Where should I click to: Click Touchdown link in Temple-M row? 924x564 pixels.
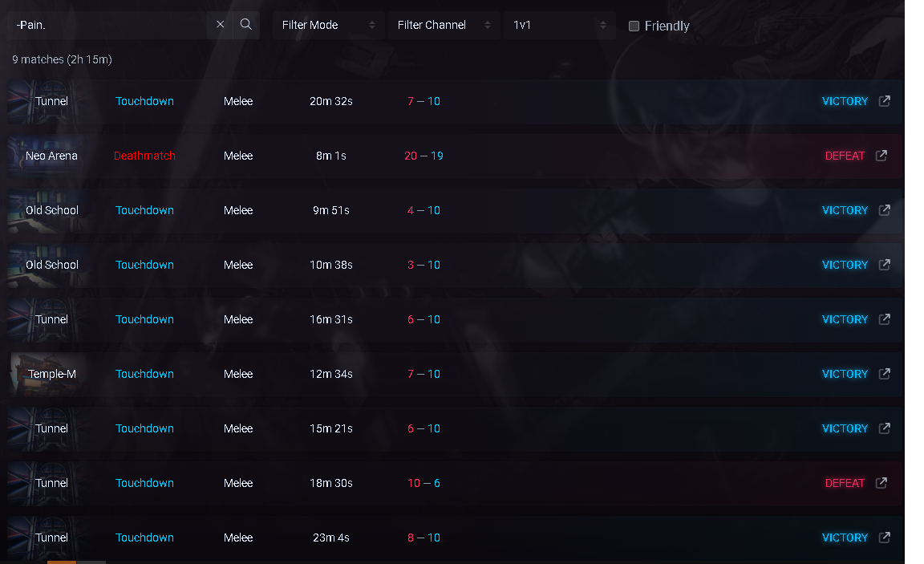click(x=144, y=374)
